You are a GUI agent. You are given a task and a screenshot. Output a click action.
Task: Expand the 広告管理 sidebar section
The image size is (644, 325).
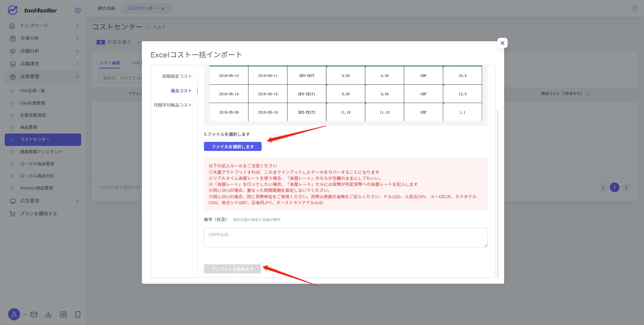click(x=43, y=201)
